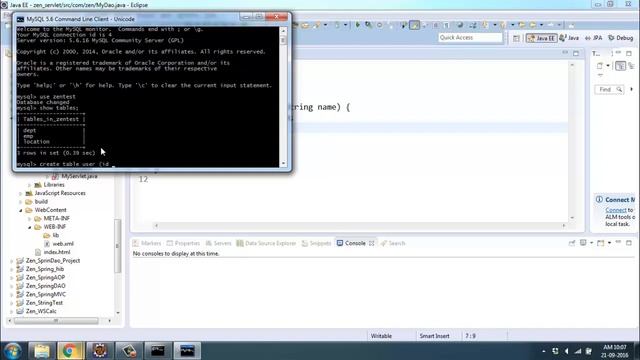Screen dimensions: 640x360
Task: Select Zen_StringTest project
Action: [40, 303]
